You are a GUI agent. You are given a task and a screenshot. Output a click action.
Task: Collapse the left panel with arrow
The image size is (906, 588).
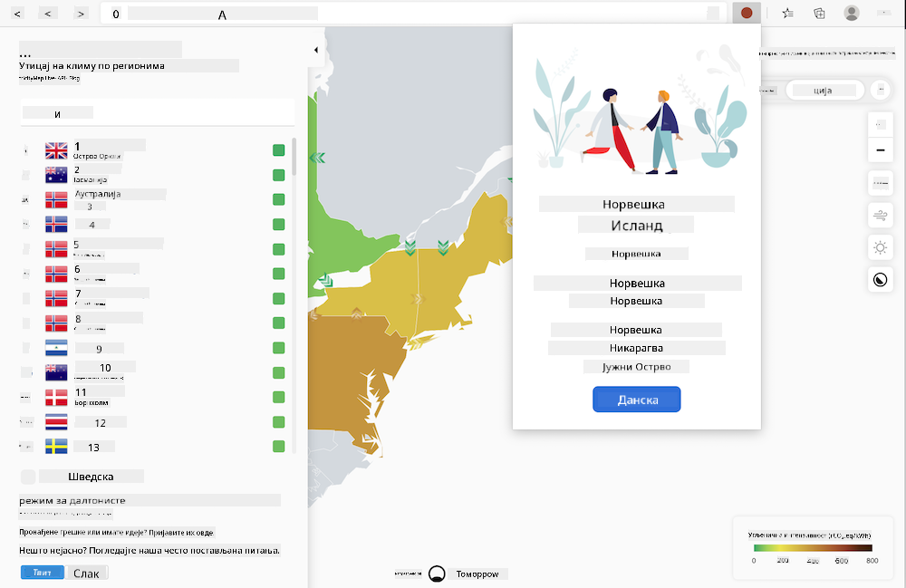(x=315, y=50)
